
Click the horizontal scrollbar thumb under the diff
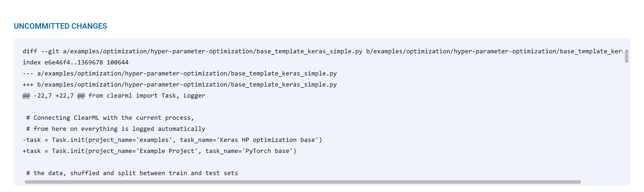point(302,182)
